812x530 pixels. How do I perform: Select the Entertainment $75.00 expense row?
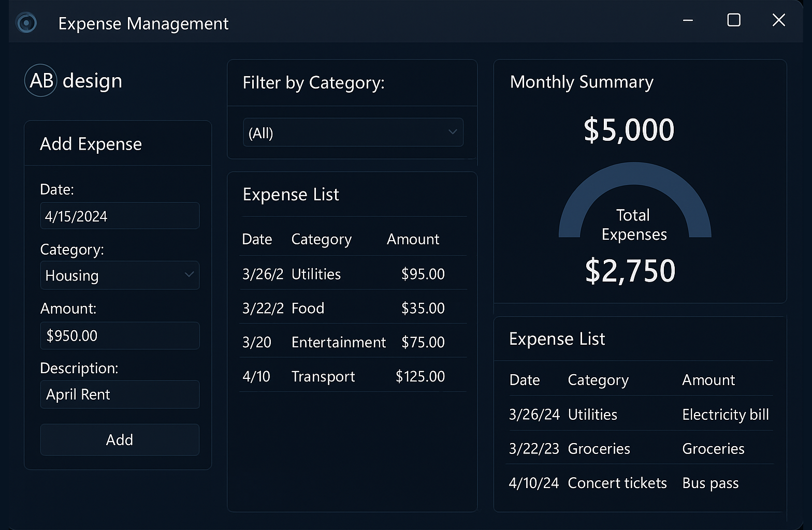353,342
